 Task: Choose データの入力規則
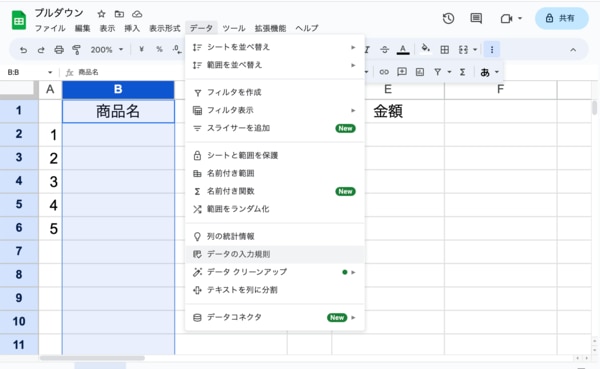point(274,254)
